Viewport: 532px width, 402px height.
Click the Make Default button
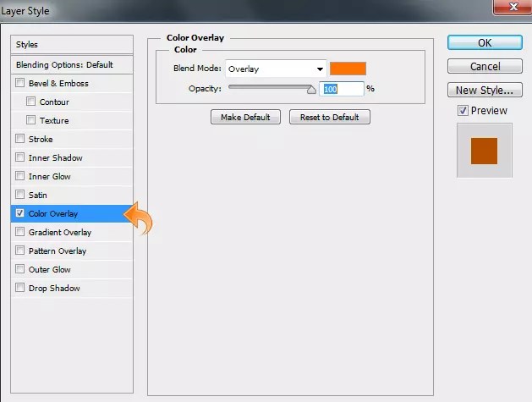(245, 117)
